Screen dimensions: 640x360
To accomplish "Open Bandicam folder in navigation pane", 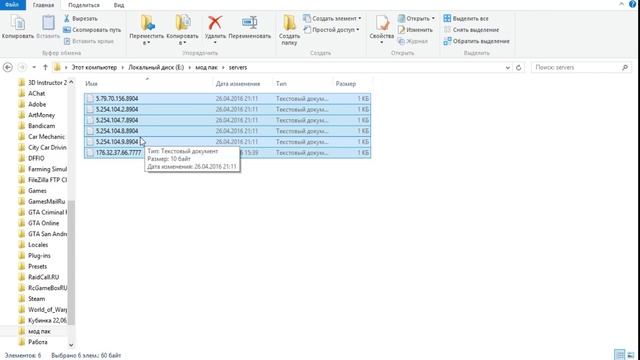I will coord(41,126).
